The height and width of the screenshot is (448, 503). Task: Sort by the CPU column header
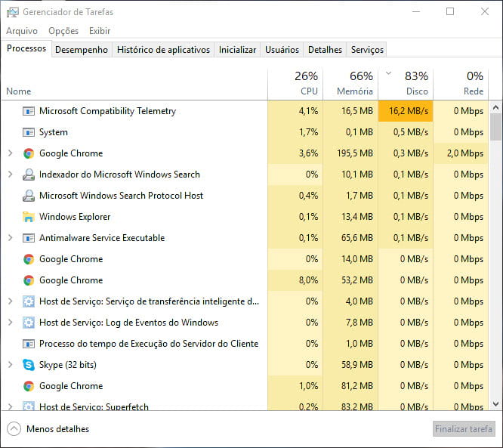(295, 83)
